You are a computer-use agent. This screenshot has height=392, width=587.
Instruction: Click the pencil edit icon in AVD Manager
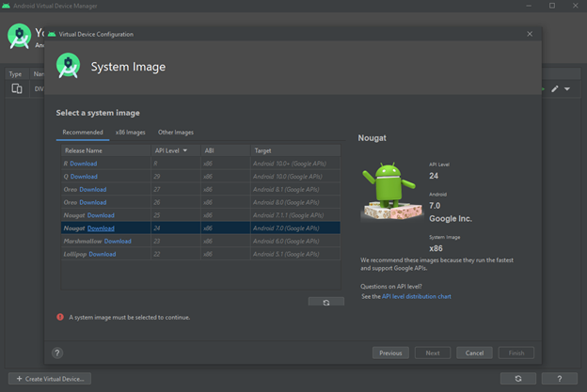coord(555,88)
